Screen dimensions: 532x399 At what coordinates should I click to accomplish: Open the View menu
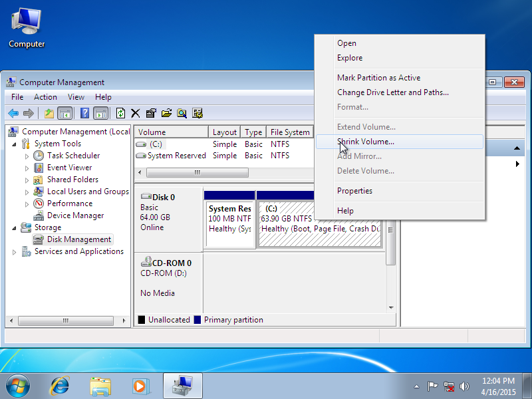tap(76, 97)
